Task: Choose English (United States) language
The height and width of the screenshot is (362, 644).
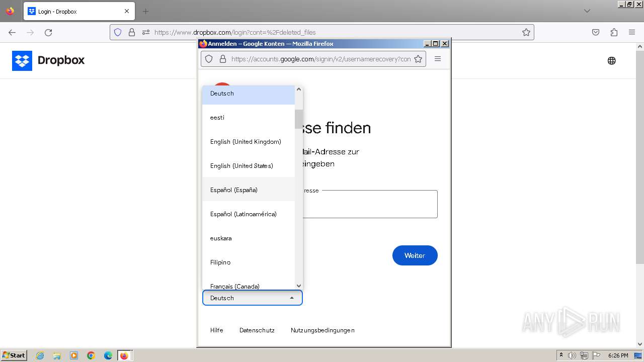Action: 249,165
